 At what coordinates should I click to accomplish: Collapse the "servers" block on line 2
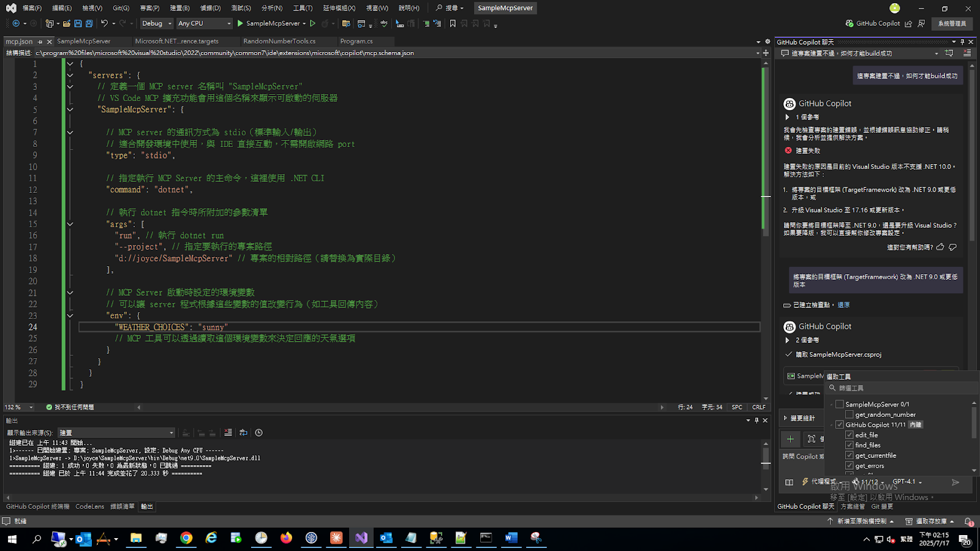[70, 75]
